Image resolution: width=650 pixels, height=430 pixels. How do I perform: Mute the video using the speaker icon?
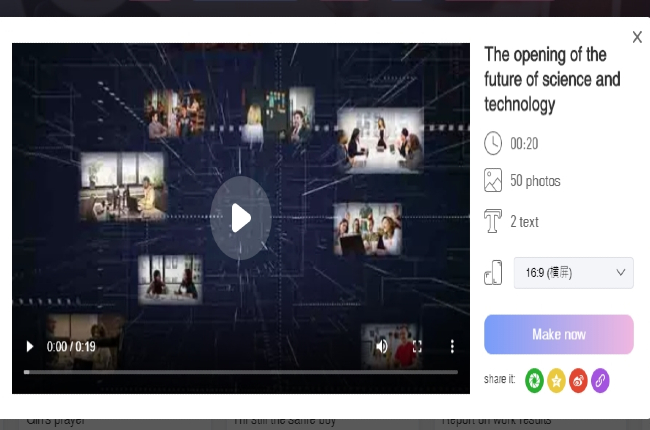[382, 346]
